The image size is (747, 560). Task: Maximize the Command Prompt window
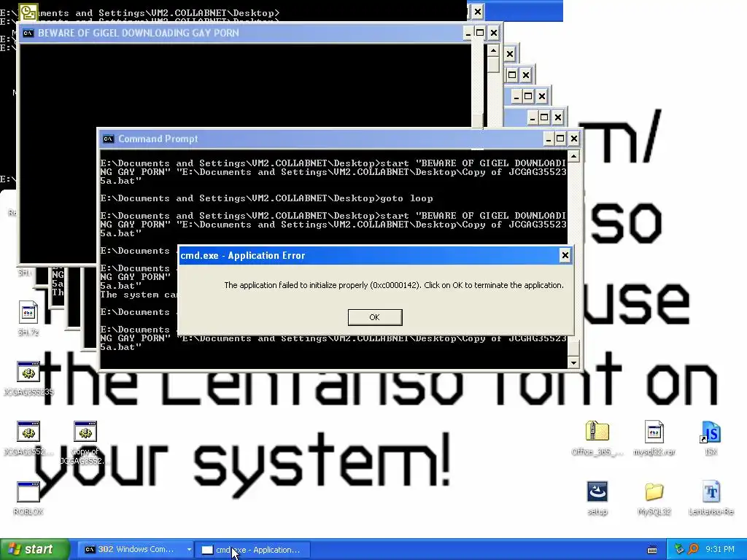click(x=560, y=139)
